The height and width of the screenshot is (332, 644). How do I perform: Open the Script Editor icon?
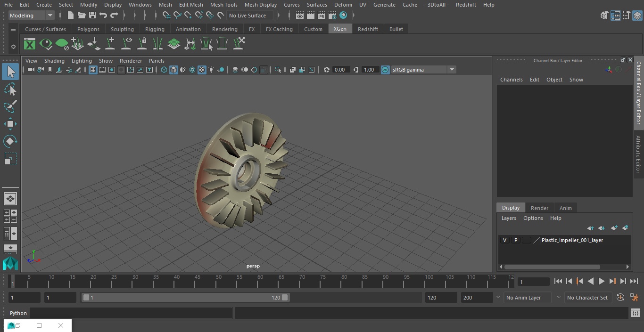(x=635, y=313)
